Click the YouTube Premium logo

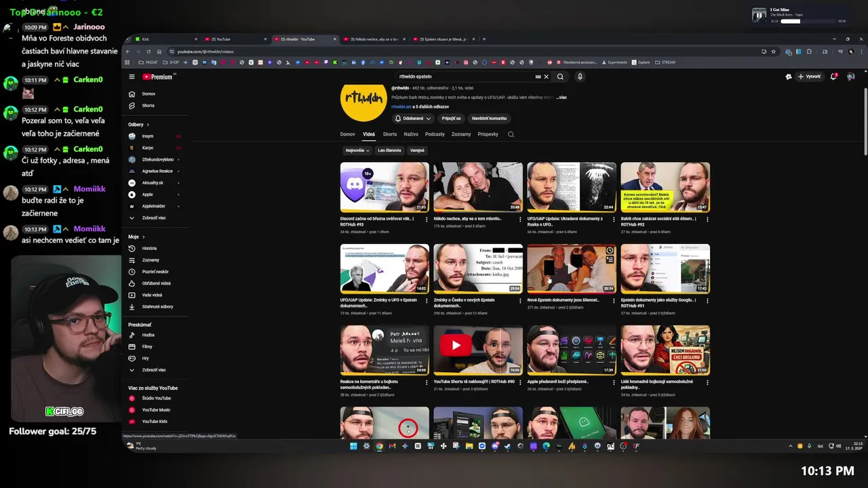[x=158, y=77]
